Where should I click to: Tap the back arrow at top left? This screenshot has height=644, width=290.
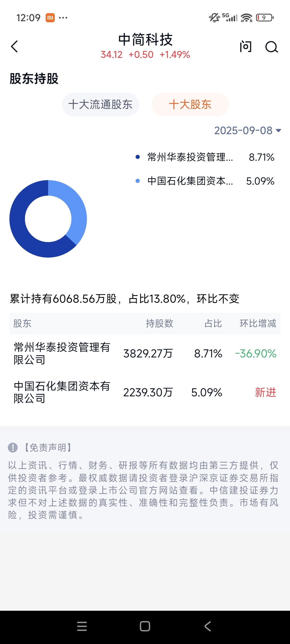tap(15, 47)
